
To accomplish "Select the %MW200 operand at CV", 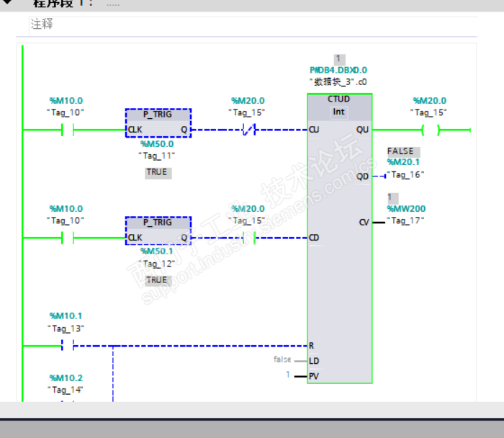I will pyautogui.click(x=406, y=209).
